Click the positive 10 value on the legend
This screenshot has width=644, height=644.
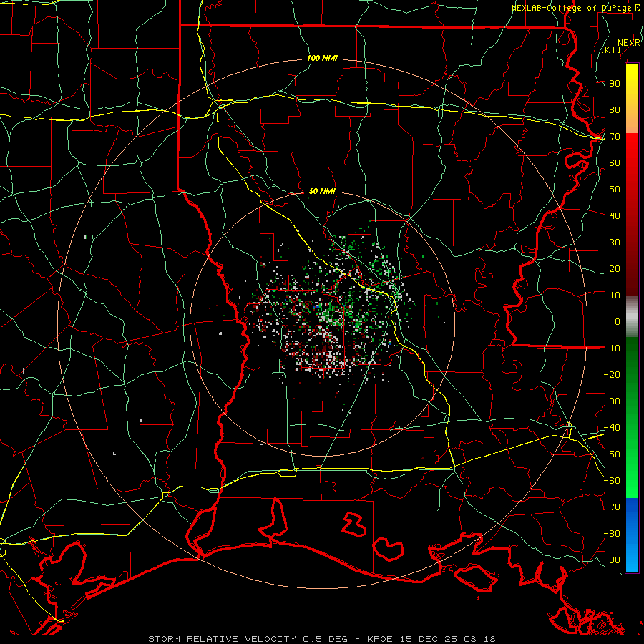(615, 296)
